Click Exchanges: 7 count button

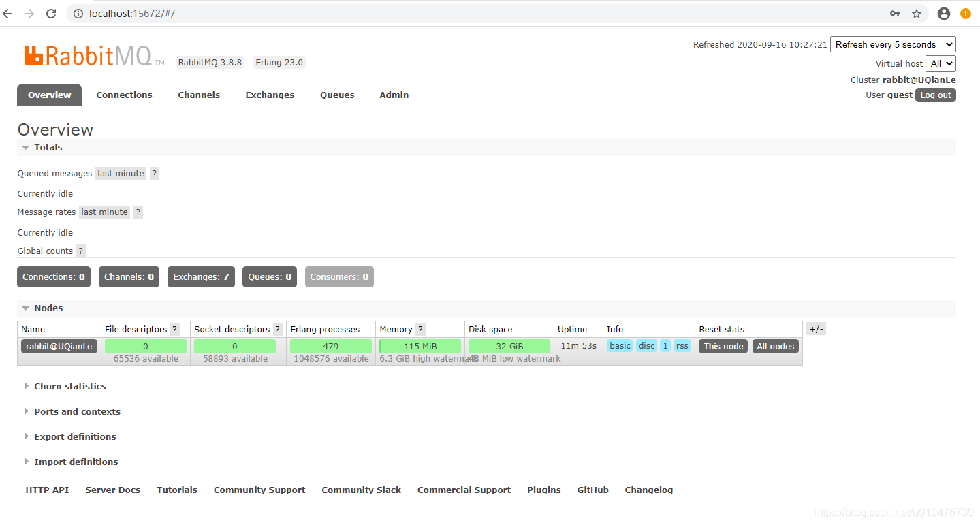click(x=201, y=277)
